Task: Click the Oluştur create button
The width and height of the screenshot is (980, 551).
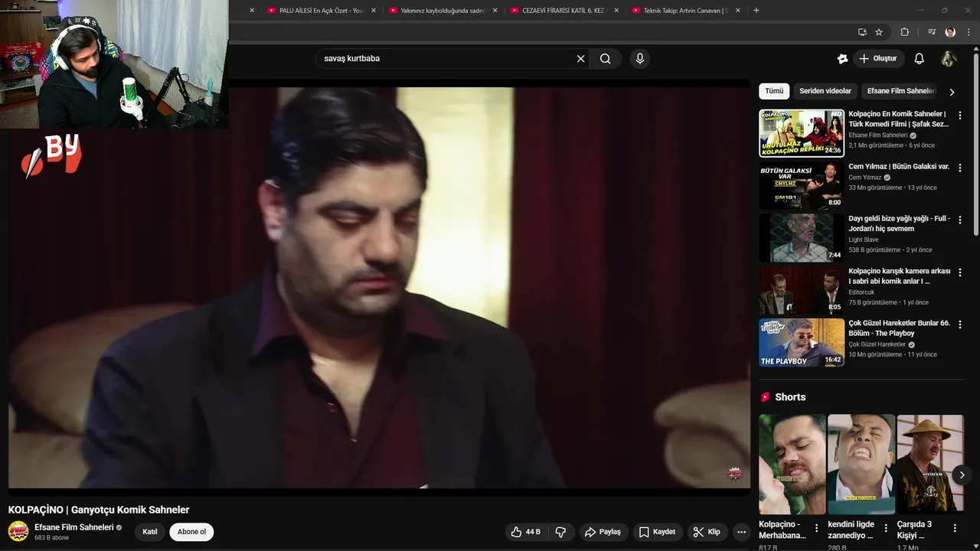Action: click(878, 59)
